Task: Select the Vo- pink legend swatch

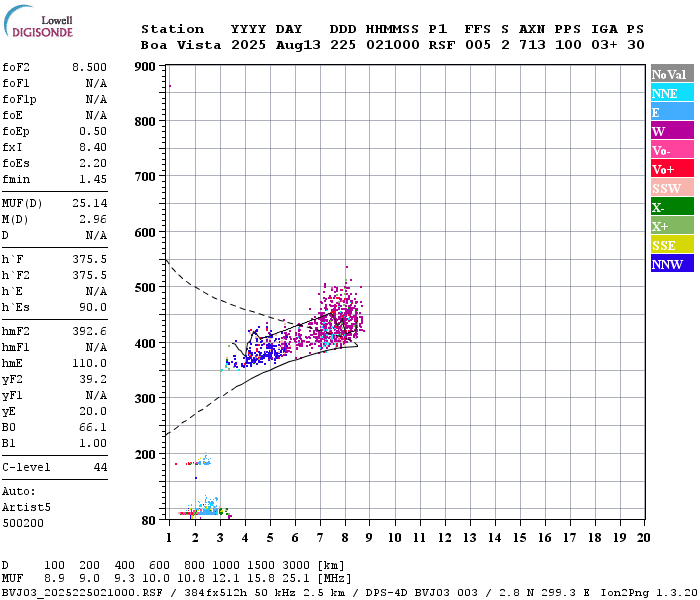Action: [x=672, y=150]
